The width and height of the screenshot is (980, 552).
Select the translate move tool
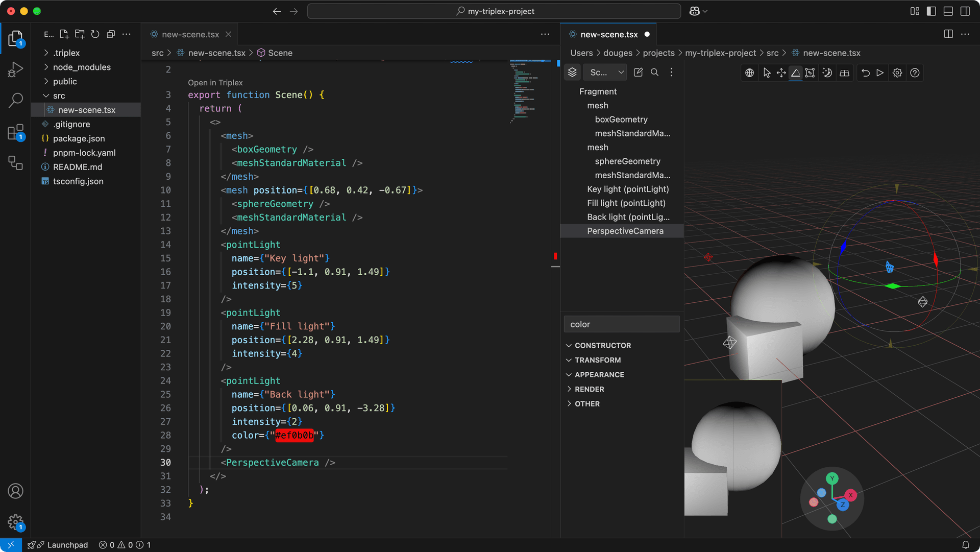(x=781, y=73)
